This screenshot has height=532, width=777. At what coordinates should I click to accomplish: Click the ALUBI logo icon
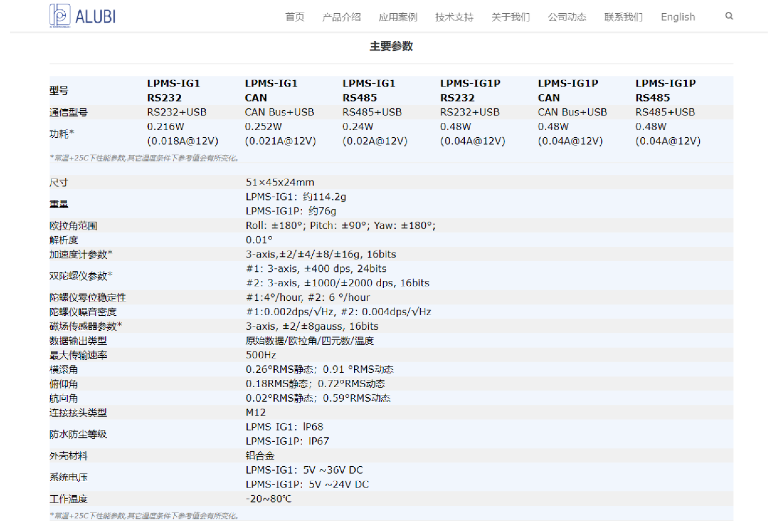pos(60,15)
